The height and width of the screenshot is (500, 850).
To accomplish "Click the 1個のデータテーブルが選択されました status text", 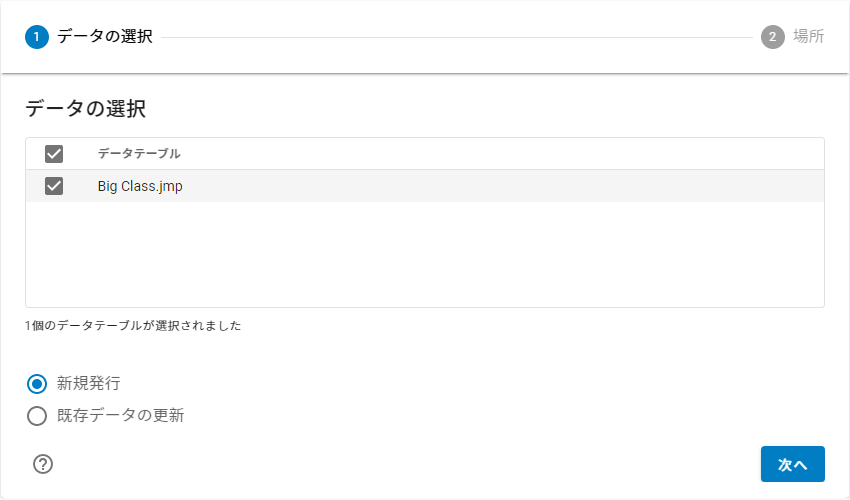I will pos(133,326).
